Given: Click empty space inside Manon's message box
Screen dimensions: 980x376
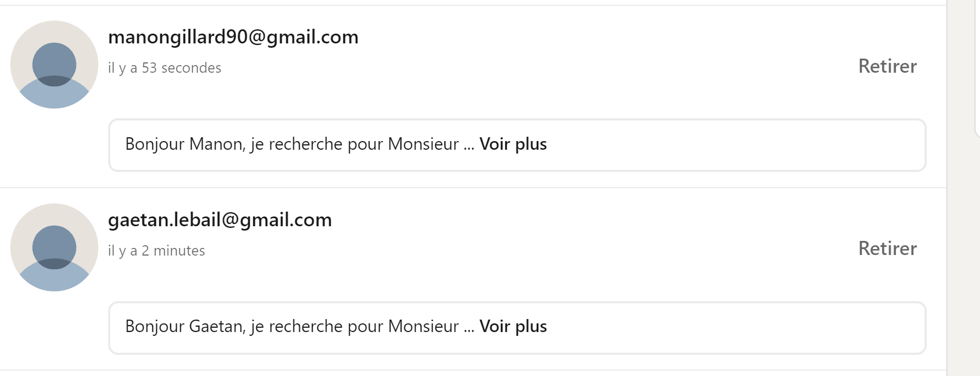Looking at the screenshot, I should (x=733, y=145).
